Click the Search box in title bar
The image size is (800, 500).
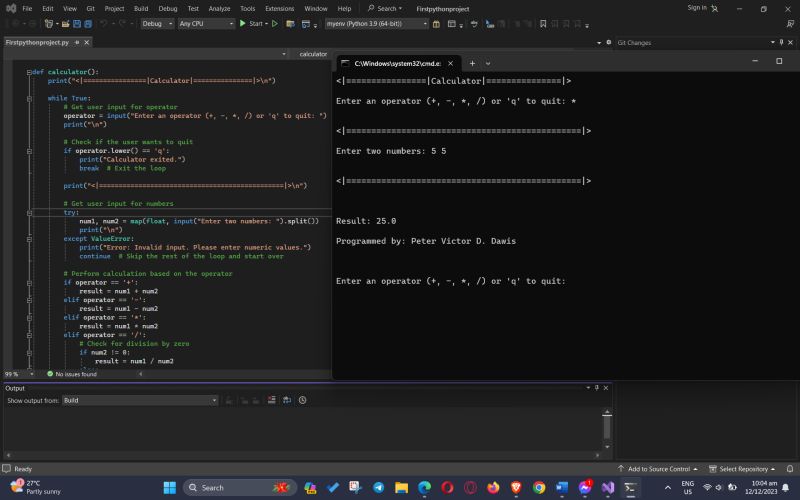(x=385, y=9)
